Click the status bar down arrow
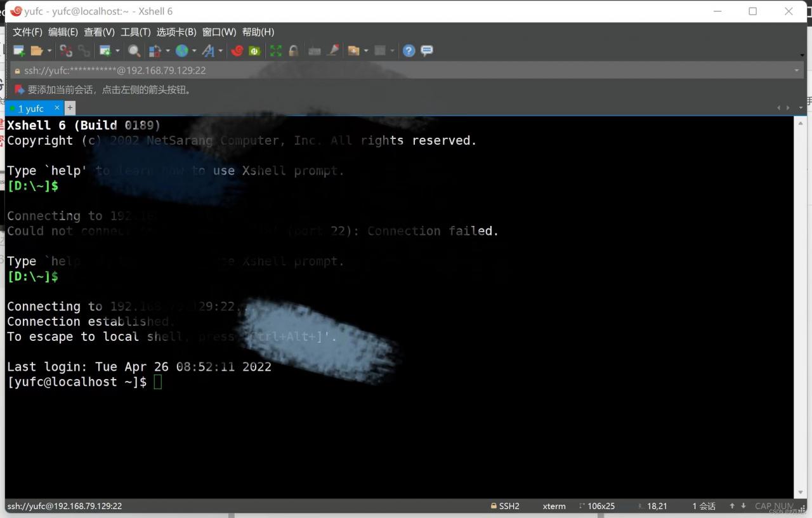 (743, 506)
